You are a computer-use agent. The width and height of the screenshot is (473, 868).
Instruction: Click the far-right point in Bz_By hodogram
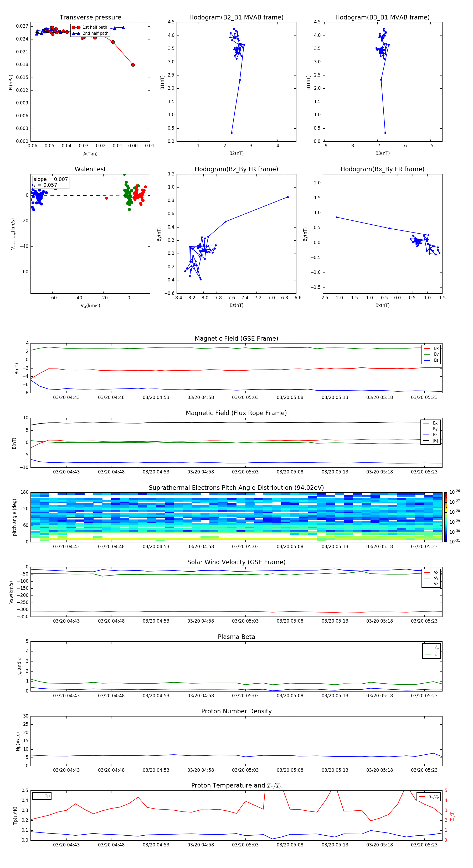287,197
